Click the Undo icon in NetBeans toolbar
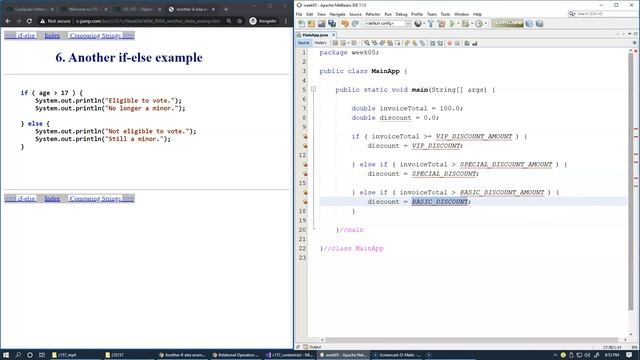Viewport: 640px width, 360px height. pyautogui.click(x=345, y=24)
